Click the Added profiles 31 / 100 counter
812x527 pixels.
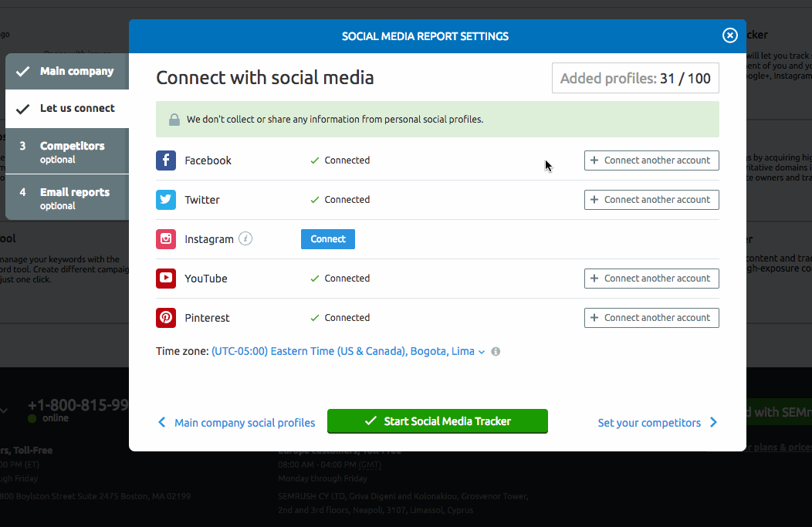635,78
